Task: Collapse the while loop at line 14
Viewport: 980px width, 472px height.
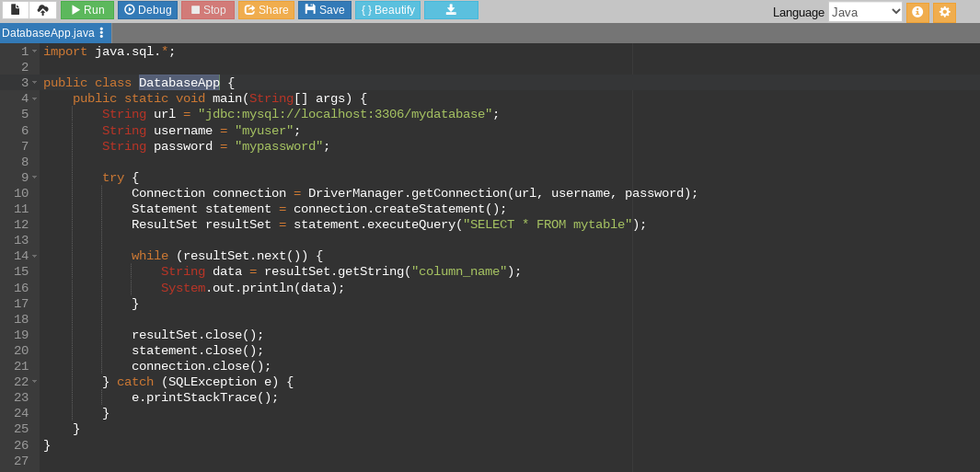Action: (35, 256)
